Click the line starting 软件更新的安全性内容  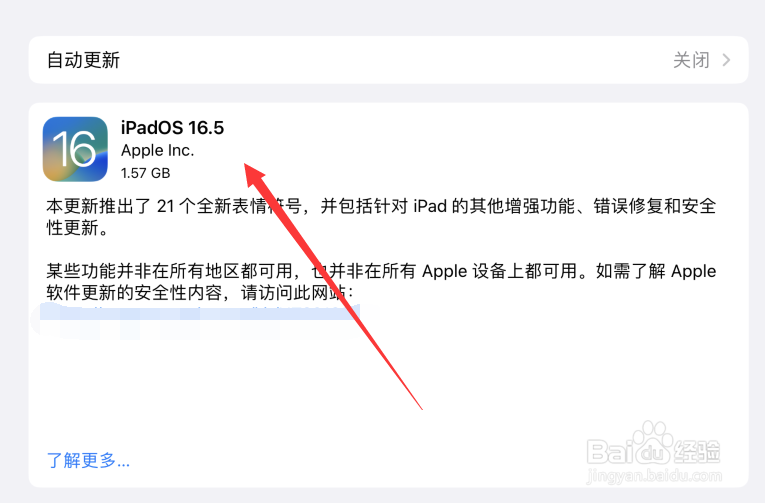coord(200,293)
